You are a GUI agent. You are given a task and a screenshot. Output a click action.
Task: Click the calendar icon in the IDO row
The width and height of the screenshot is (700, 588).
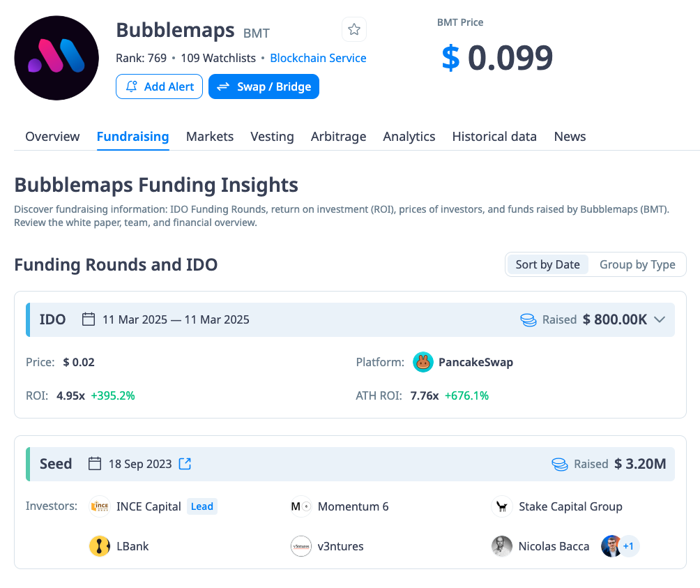click(89, 319)
